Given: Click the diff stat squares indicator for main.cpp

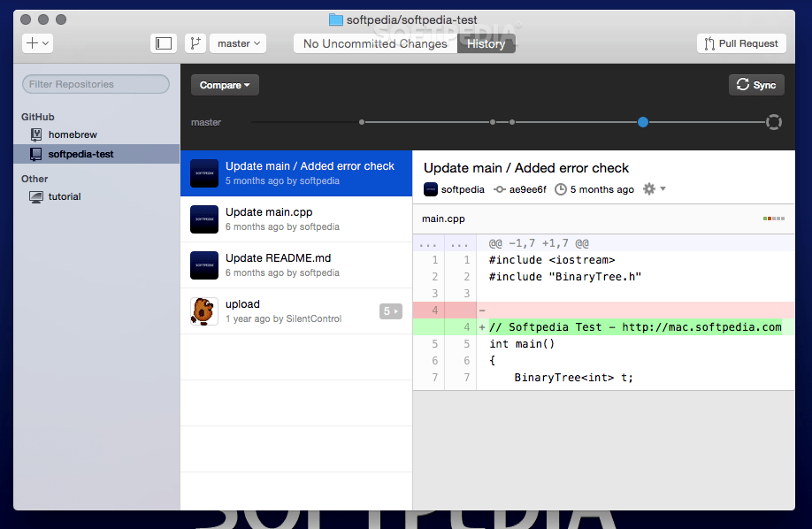Looking at the screenshot, I should [x=774, y=218].
